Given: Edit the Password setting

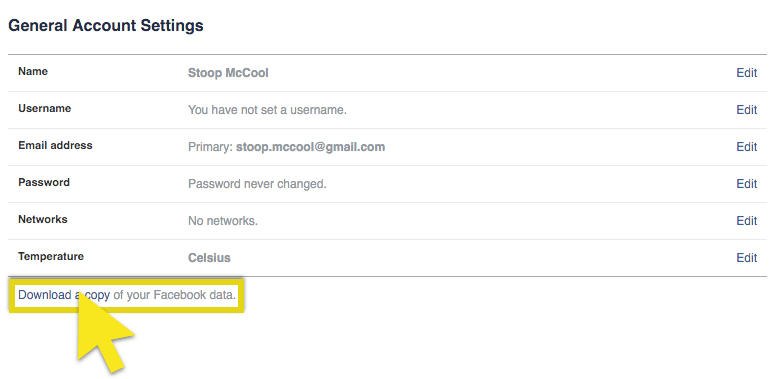Looking at the screenshot, I should coord(747,184).
